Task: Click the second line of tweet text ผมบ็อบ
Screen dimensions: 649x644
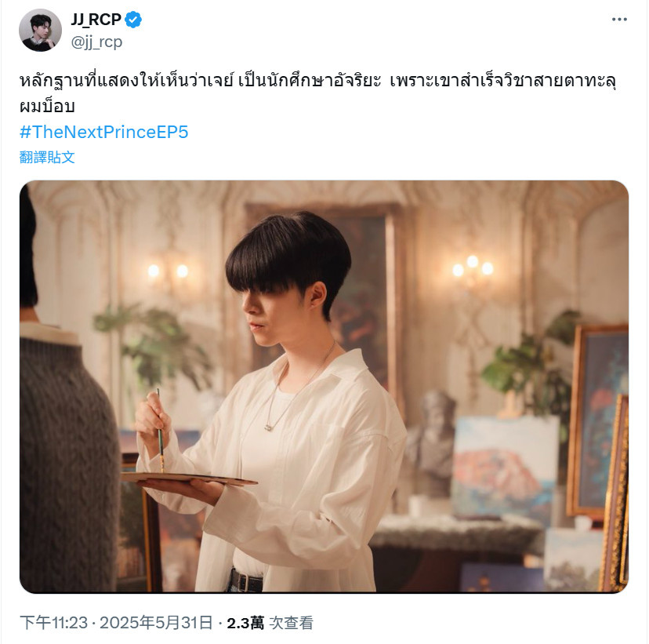Action: pos(47,107)
